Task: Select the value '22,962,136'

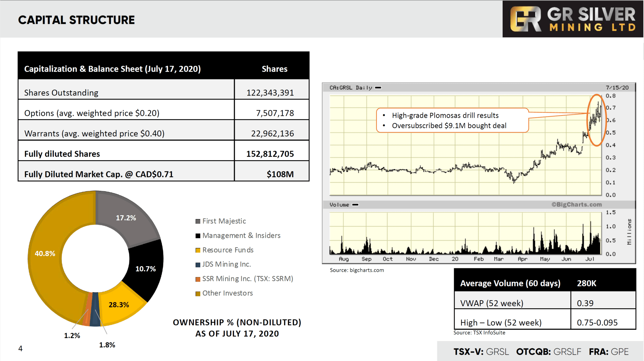Action: pyautogui.click(x=272, y=134)
